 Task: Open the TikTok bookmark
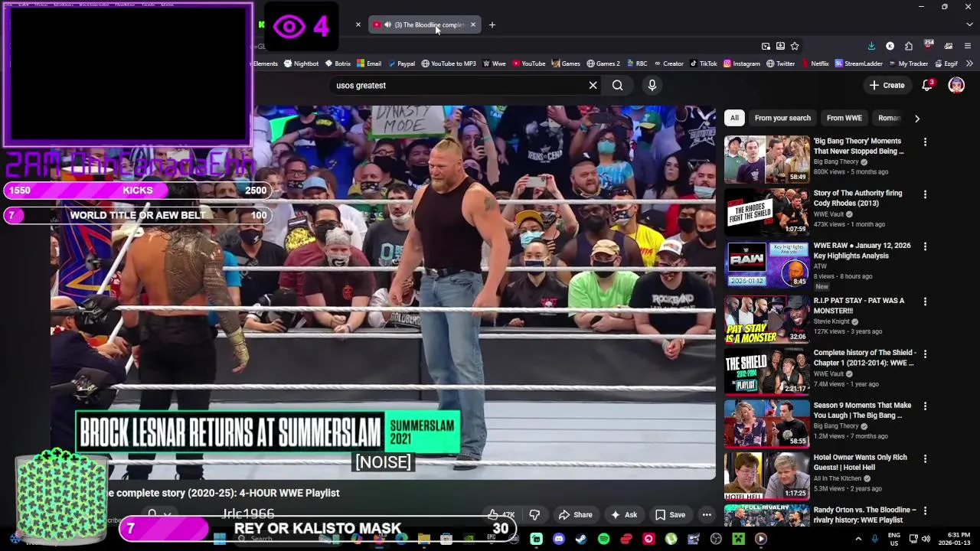[x=703, y=64]
